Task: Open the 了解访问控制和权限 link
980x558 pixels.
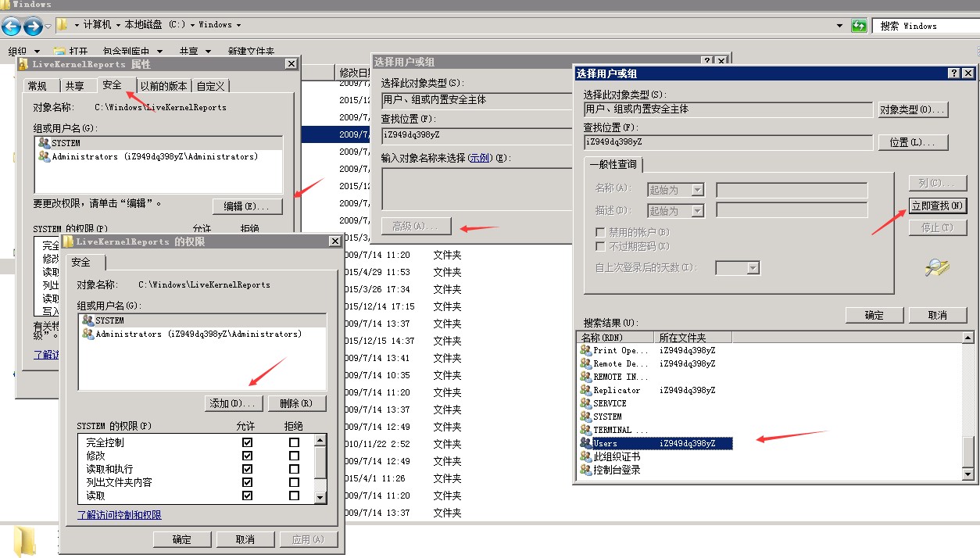Action: 119,515
